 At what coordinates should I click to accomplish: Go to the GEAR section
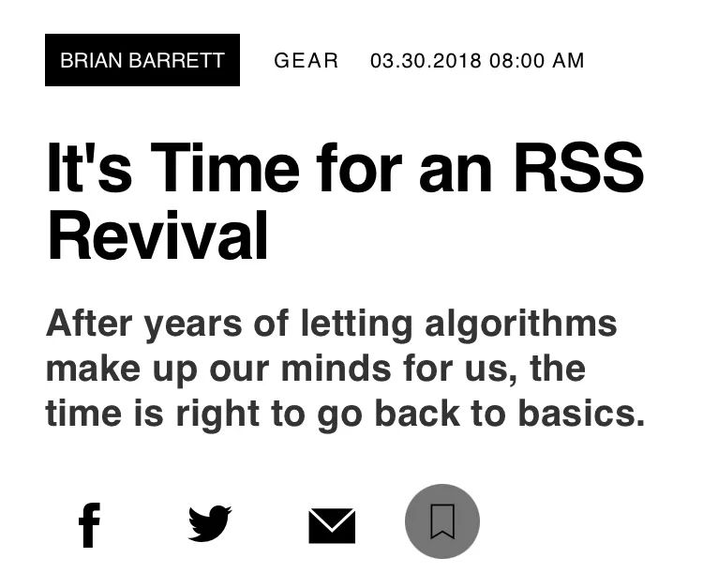307,61
